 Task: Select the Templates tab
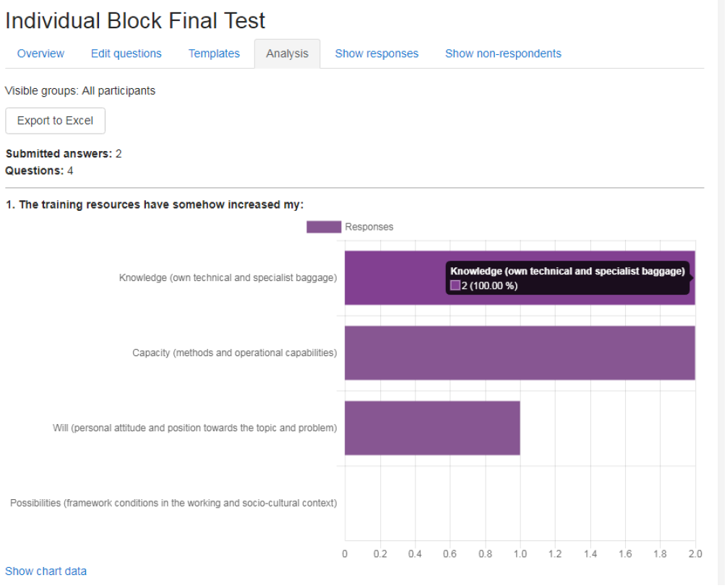coord(214,53)
